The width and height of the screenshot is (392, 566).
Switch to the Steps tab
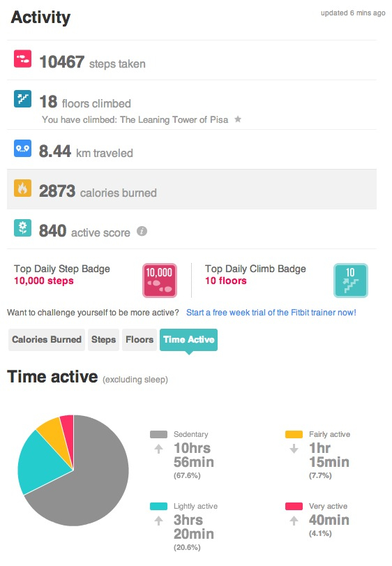(x=103, y=340)
